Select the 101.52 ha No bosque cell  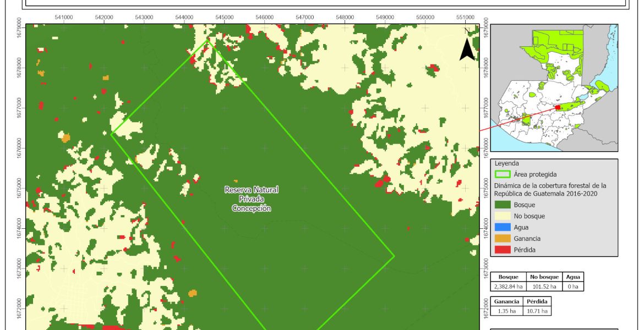click(x=544, y=287)
